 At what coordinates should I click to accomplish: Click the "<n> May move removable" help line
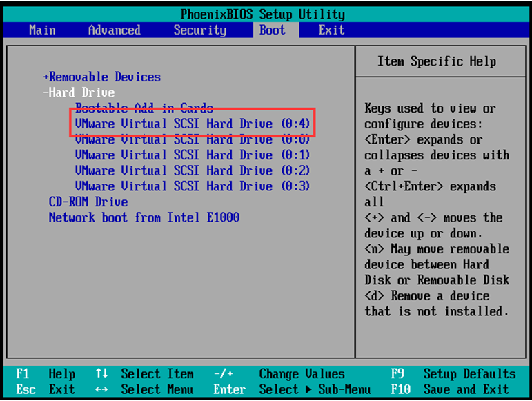click(437, 249)
